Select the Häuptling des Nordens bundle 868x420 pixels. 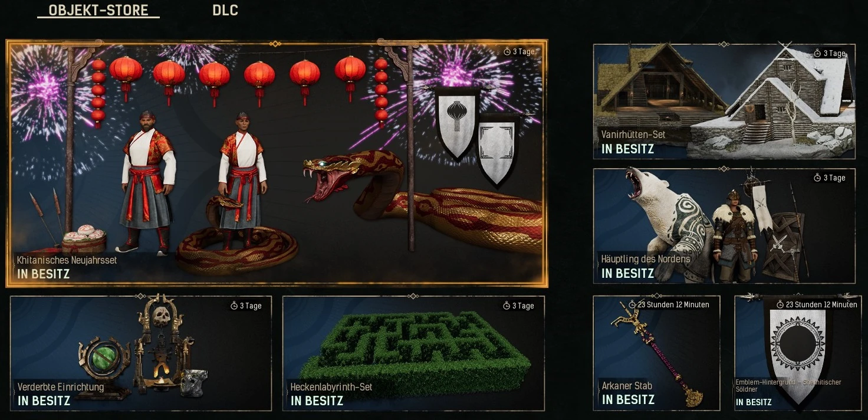click(x=724, y=226)
